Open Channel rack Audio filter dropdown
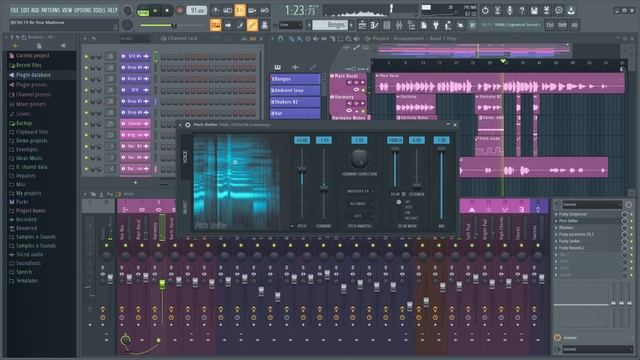The height and width of the screenshot is (360, 640). 134,38
